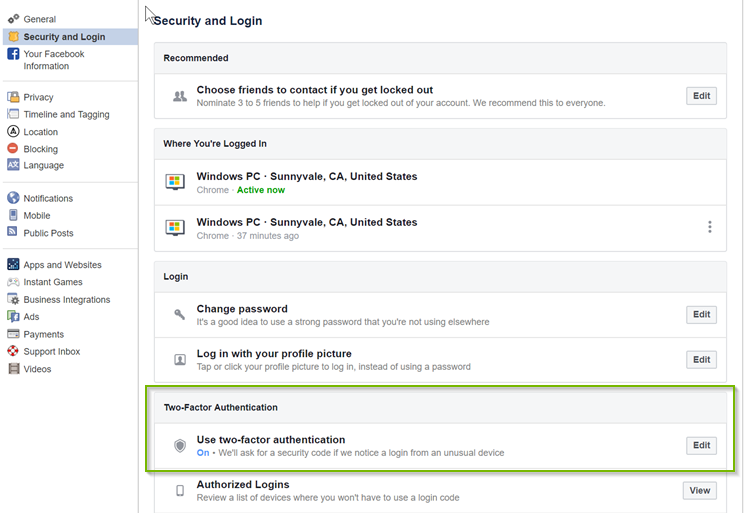Image resolution: width=750 pixels, height=513 pixels.
Task: Click the Location compass icon
Action: click(13, 131)
